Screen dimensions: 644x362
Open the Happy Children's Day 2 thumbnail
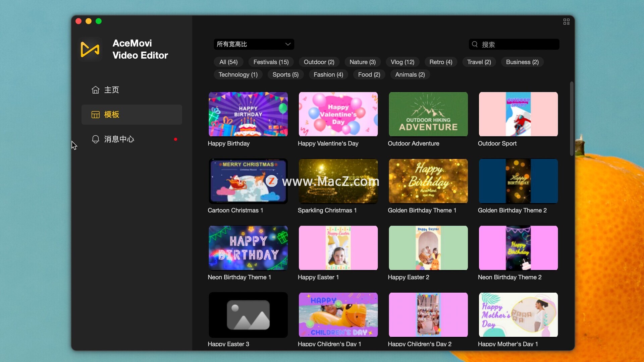click(428, 315)
